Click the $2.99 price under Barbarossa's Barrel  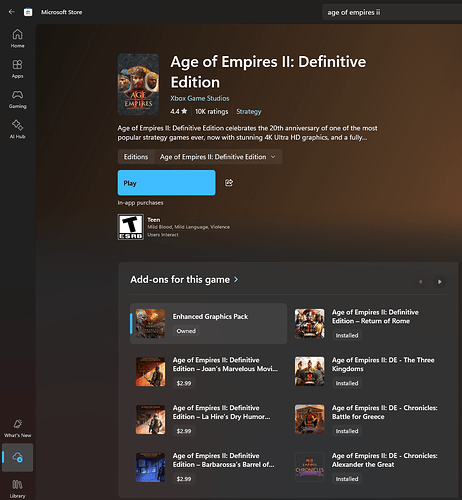pyautogui.click(x=184, y=479)
